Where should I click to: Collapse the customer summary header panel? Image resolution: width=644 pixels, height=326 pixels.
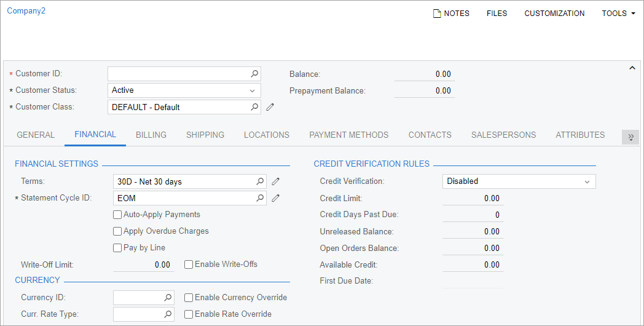click(x=632, y=68)
